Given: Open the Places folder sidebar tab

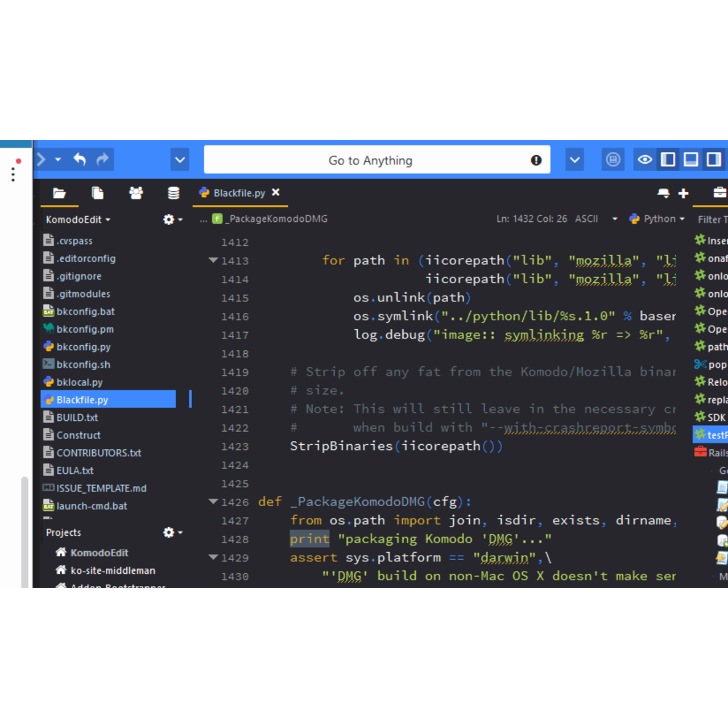Looking at the screenshot, I should pos(59,193).
